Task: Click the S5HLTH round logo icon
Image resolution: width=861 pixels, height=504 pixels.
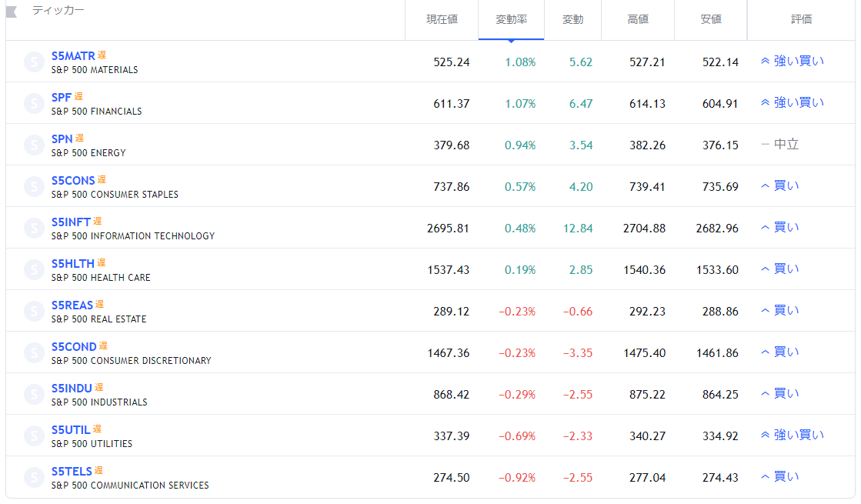Action: tap(34, 269)
